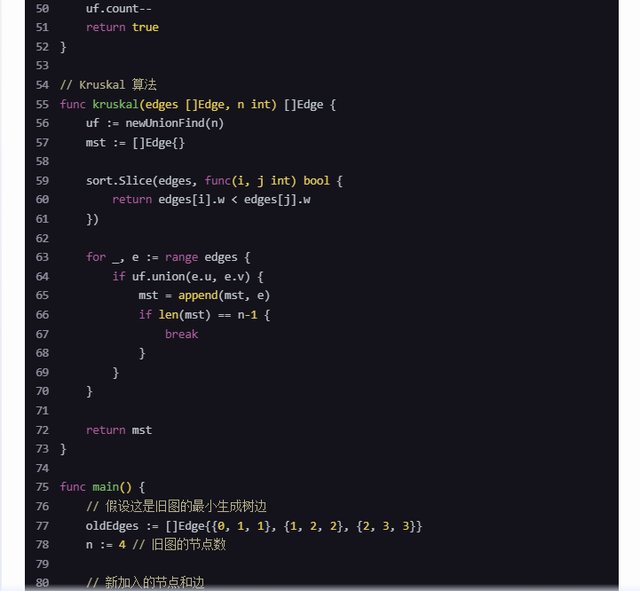Click line number 55

coord(42,104)
